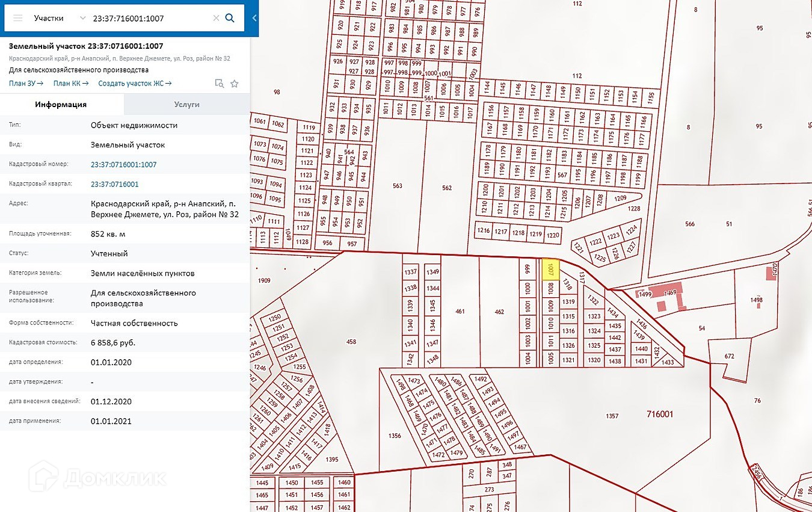Select the highlighted yellow parcel 1007
This screenshot has height=512, width=812.
550,269
